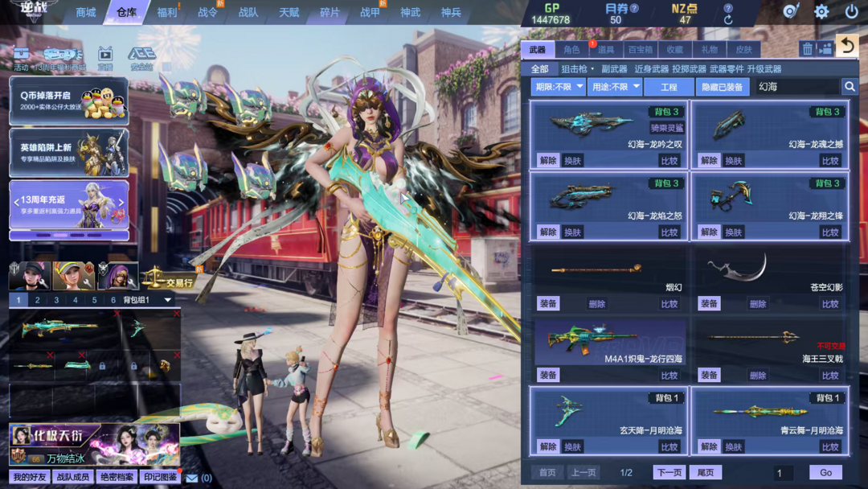Click 比较 on 幻海-龙焰之怒
Image resolution: width=868 pixels, height=489 pixels.
669,232
